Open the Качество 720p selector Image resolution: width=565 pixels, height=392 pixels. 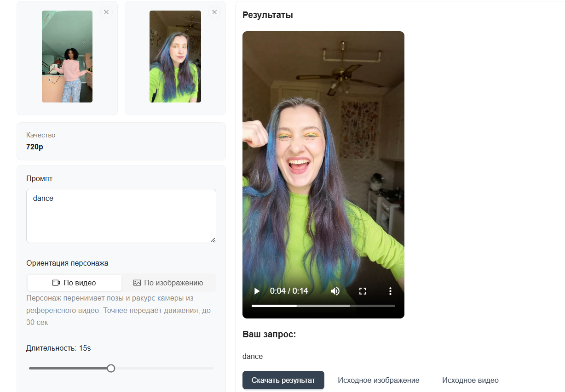tap(121, 141)
